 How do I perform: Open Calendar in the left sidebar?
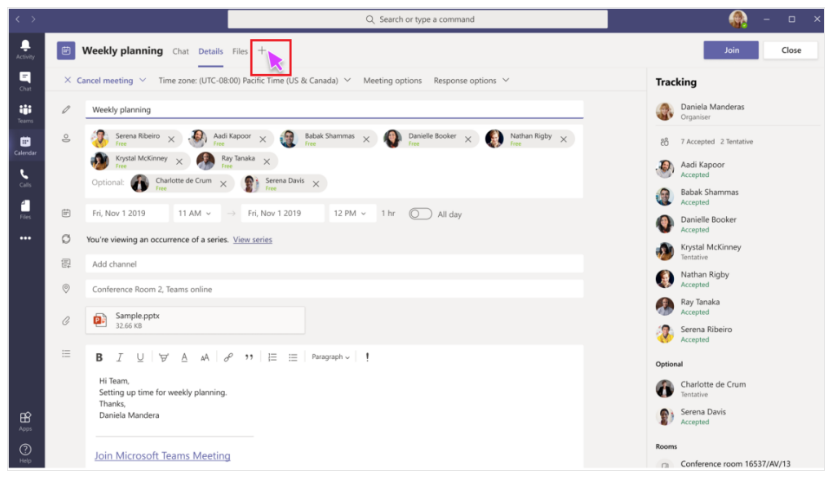coord(25,145)
